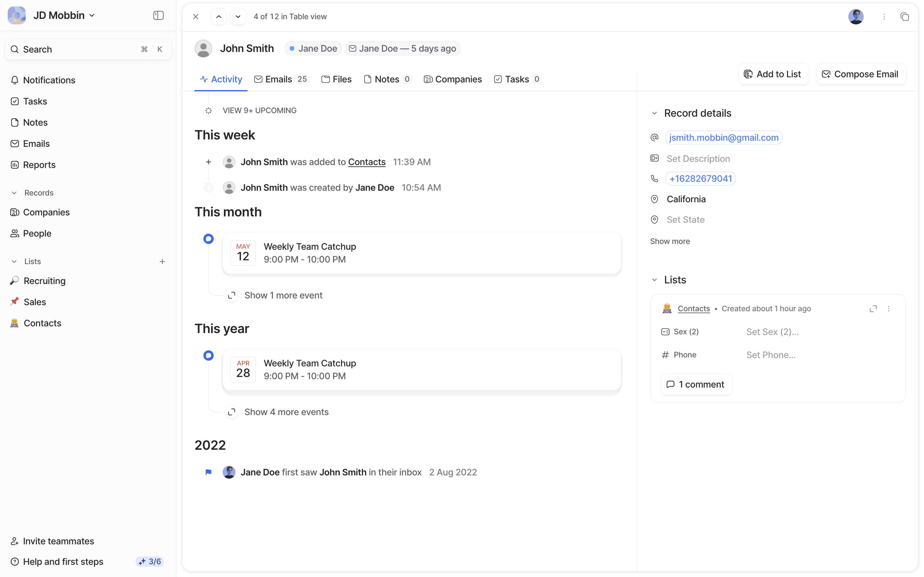Show 4 more events
Image resolution: width=924 pixels, height=577 pixels.
pyautogui.click(x=286, y=412)
